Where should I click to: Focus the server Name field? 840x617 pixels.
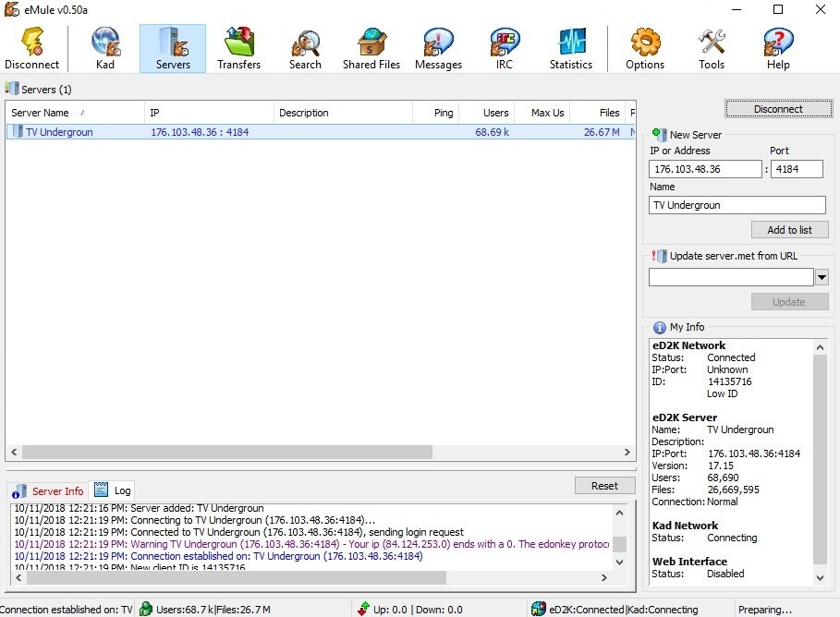pyautogui.click(x=737, y=205)
